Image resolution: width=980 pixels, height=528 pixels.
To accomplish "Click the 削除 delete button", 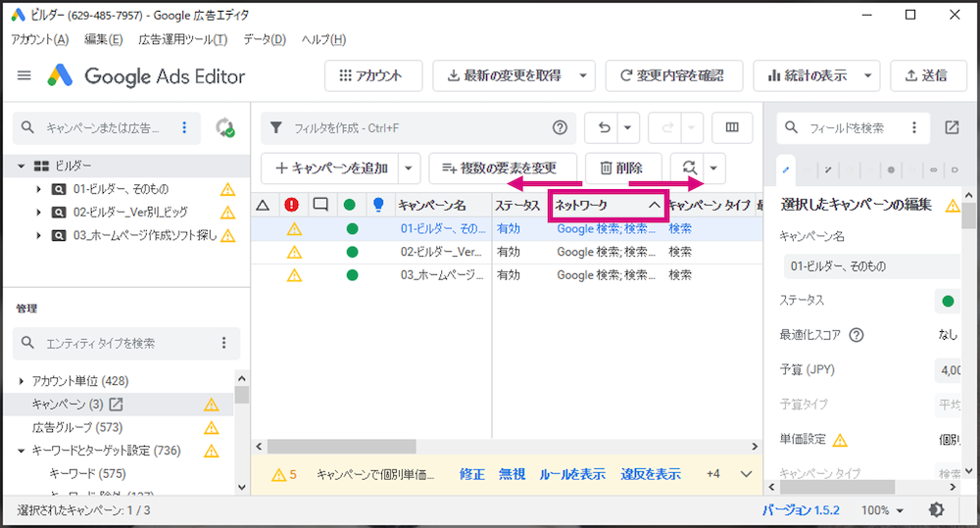I will click(x=623, y=168).
